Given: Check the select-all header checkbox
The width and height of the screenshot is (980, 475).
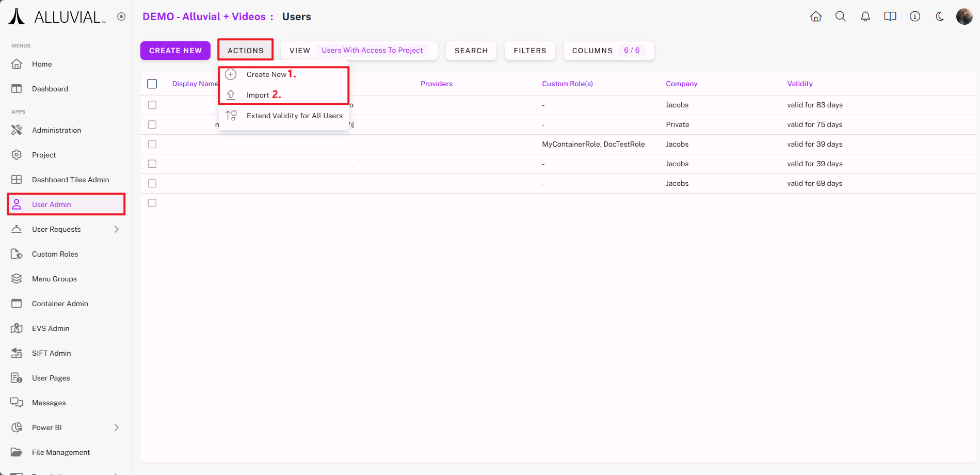Looking at the screenshot, I should click(152, 84).
